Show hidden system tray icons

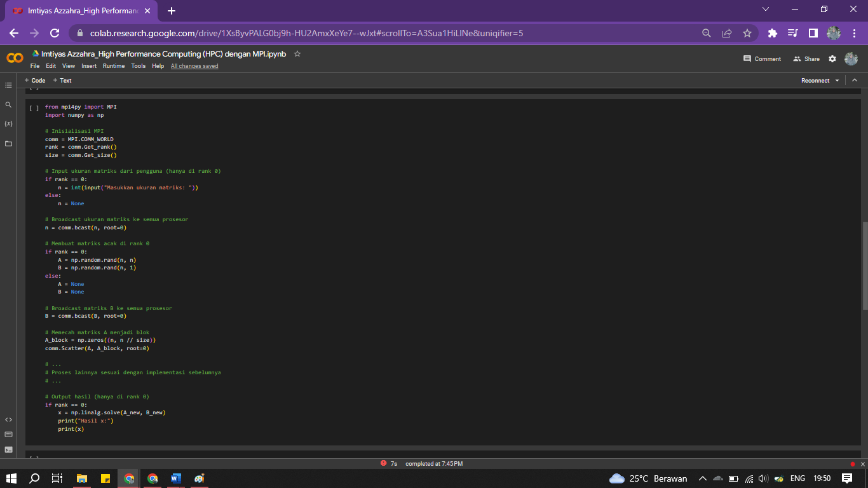pos(702,478)
